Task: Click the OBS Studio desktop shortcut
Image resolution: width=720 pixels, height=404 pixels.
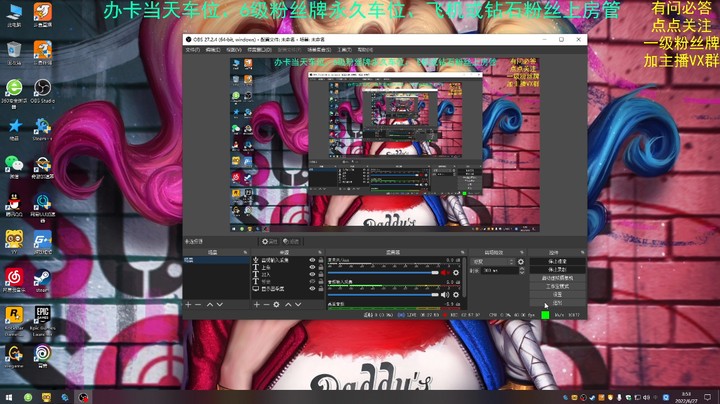Action: tap(42, 90)
